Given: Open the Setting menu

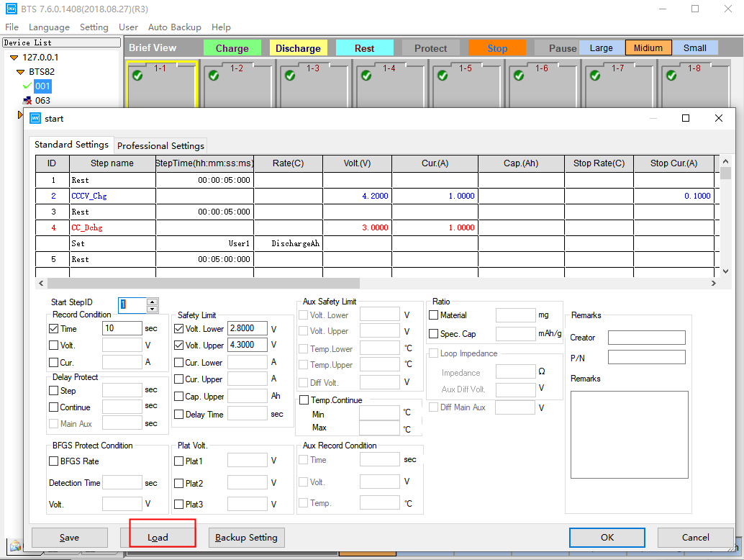Looking at the screenshot, I should (94, 27).
